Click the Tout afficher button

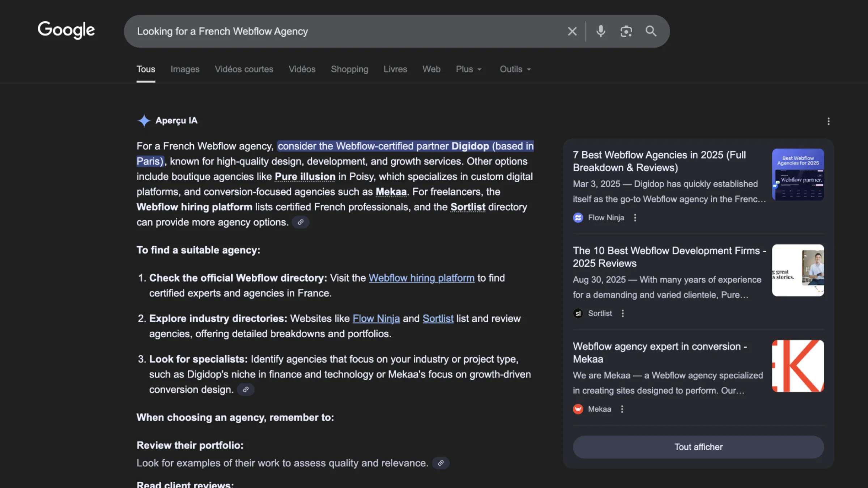pyautogui.click(x=698, y=447)
